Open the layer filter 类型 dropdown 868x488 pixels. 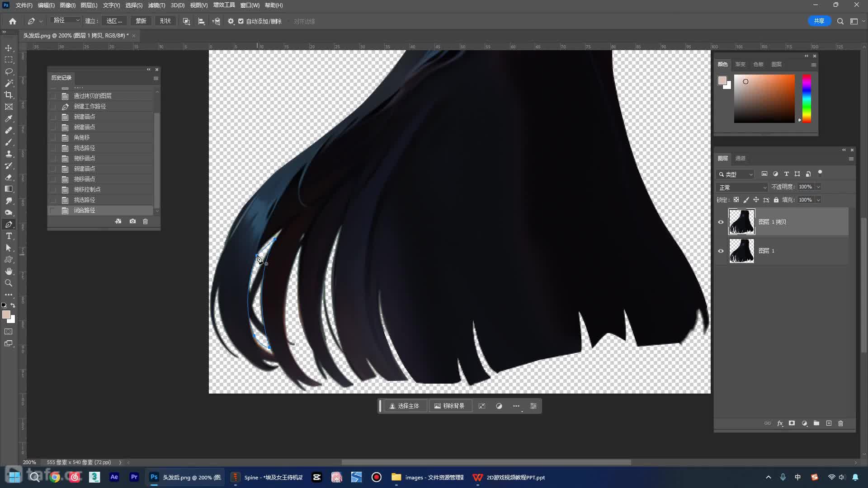[x=736, y=174]
